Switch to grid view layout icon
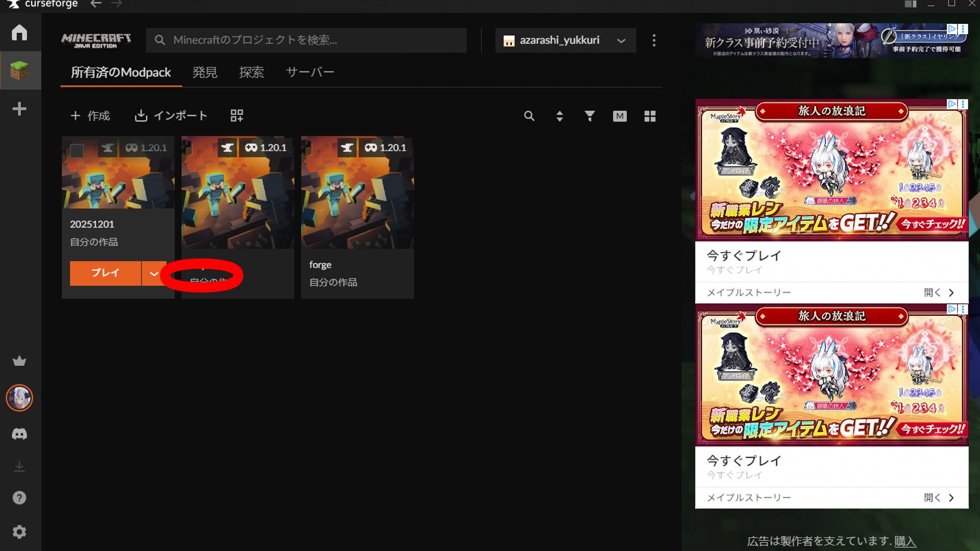The height and width of the screenshot is (551, 980). pyautogui.click(x=650, y=116)
